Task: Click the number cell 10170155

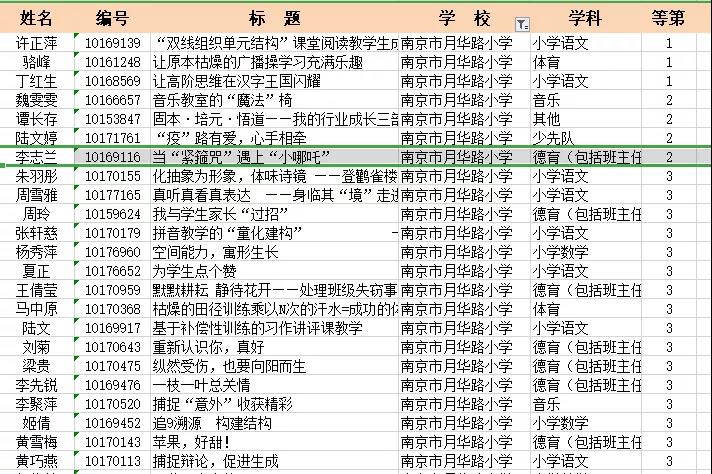Action: tap(113, 176)
